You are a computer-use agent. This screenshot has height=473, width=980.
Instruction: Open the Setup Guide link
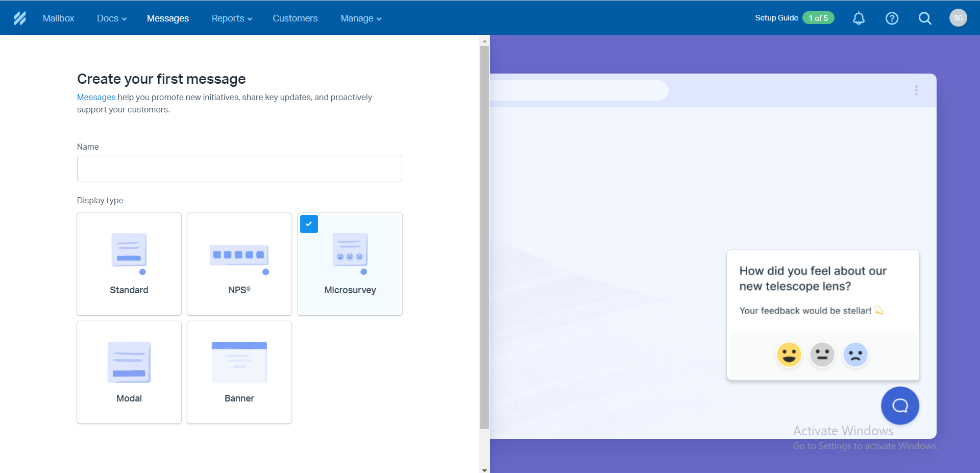pos(776,18)
